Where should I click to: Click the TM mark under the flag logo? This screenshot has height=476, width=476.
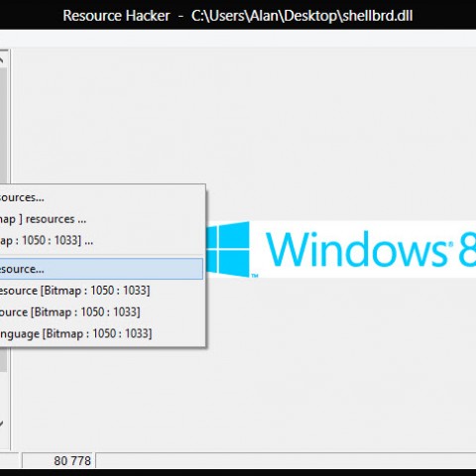pyautogui.click(x=255, y=275)
